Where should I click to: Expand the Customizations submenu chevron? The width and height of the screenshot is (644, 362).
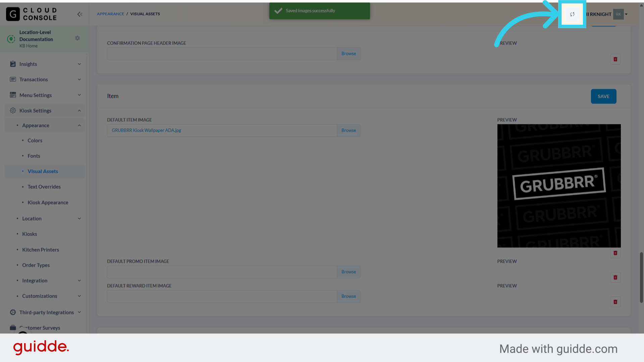click(x=79, y=296)
